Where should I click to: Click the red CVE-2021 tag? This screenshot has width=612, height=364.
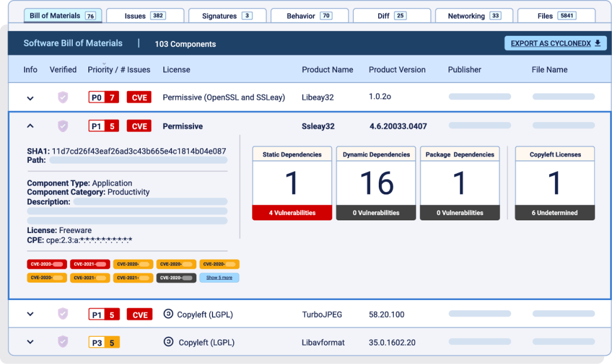(89, 264)
